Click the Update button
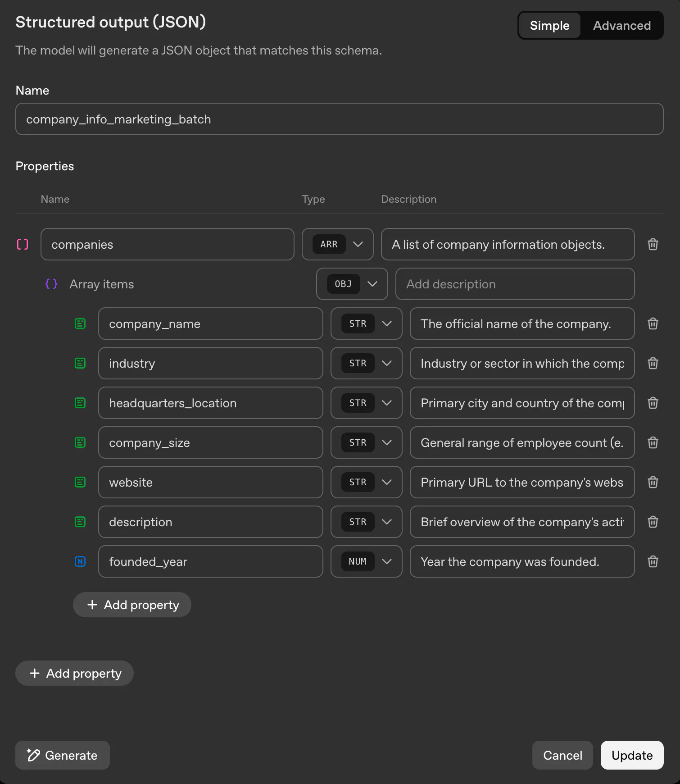 pyautogui.click(x=632, y=755)
